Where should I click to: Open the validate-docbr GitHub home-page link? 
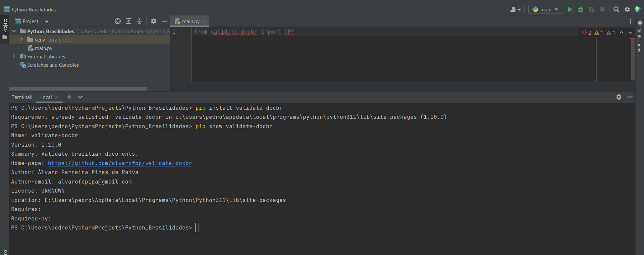coord(120,163)
